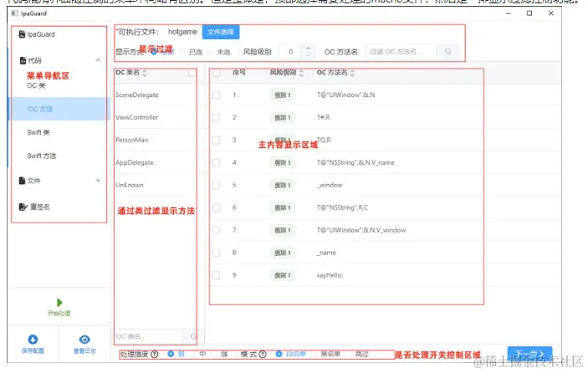The height and width of the screenshot is (373, 588).
Task: Check the box for row 8 _name
Action: tap(216, 253)
